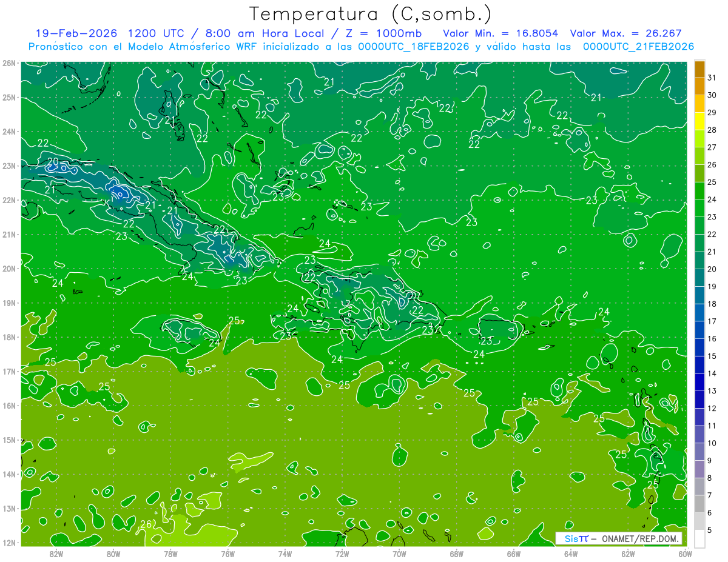The image size is (728, 562).
Task: Click the 19N latitude axis label
Action: (x=8, y=303)
